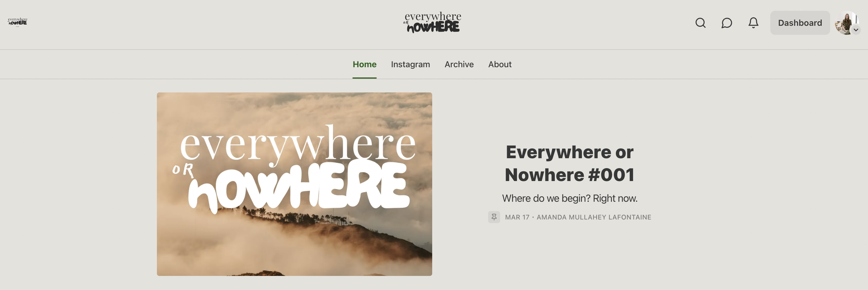This screenshot has width=868, height=290.
Task: Open the search magnifier icon
Action: pyautogui.click(x=700, y=23)
